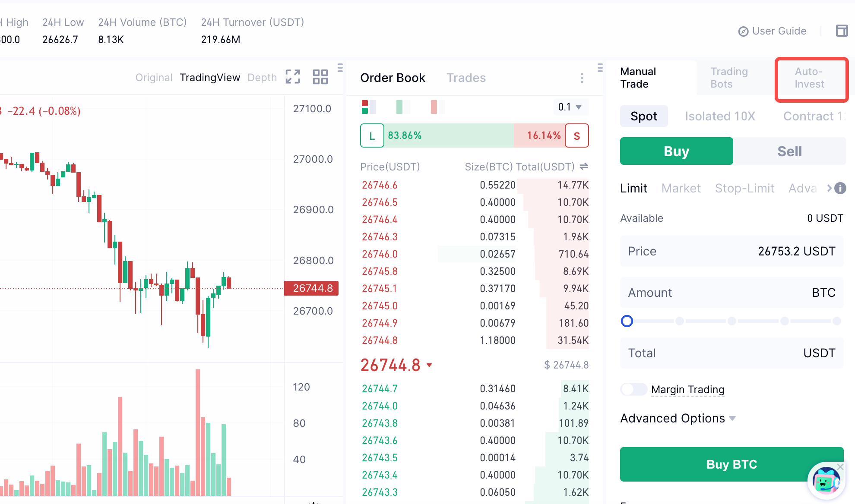The width and height of the screenshot is (855, 504).
Task: Click the amount percentage slider handle
Action: (x=627, y=321)
